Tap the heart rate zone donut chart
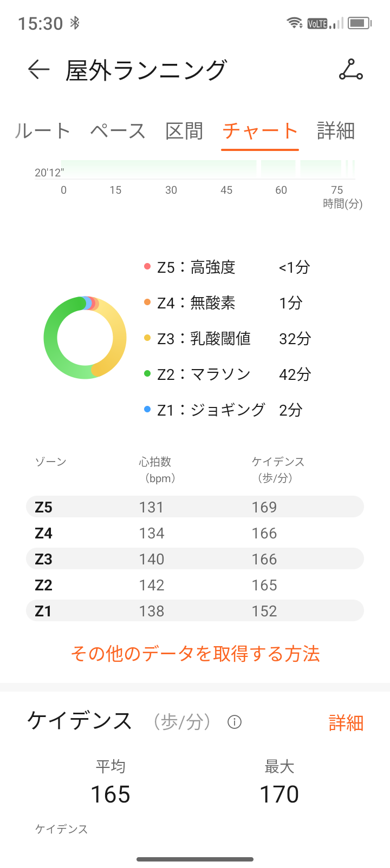390x868 pixels. 85,338
